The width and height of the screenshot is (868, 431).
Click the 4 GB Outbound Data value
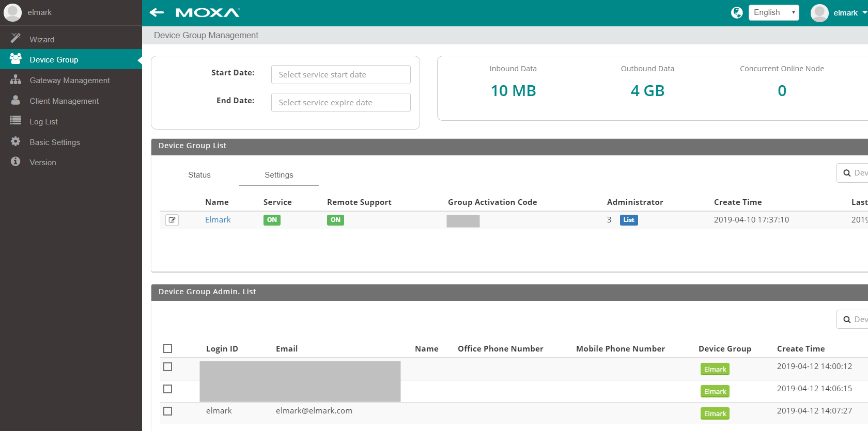point(647,91)
